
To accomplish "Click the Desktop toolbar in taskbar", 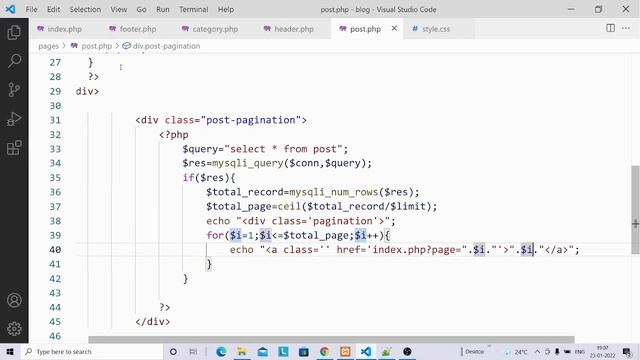I will click(474, 351).
